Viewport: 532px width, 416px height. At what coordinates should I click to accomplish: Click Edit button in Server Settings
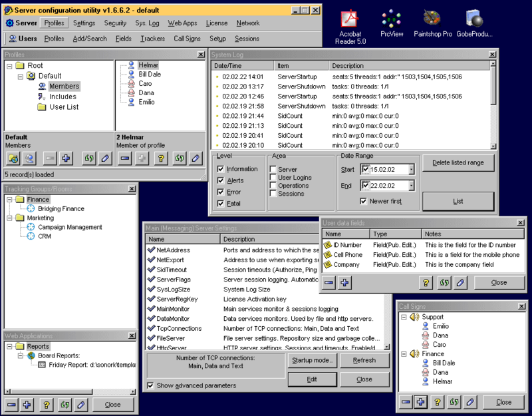(312, 379)
